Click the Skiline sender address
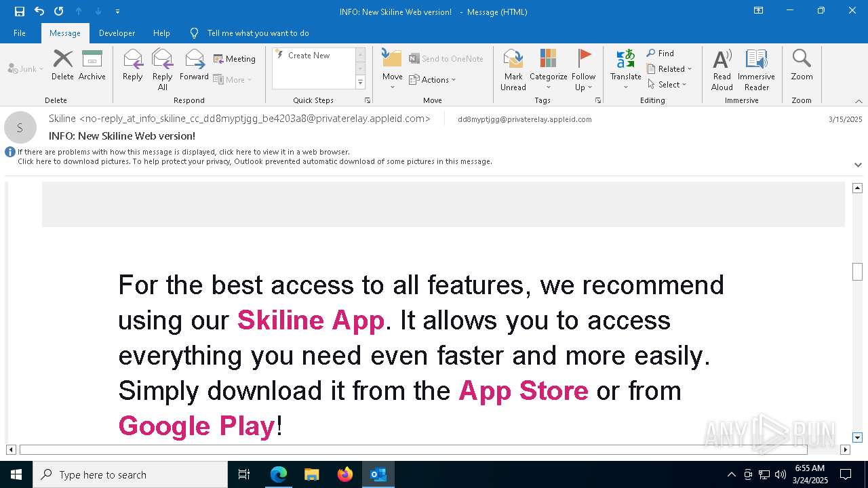Screen dimensions: 868x488 click(x=239, y=119)
